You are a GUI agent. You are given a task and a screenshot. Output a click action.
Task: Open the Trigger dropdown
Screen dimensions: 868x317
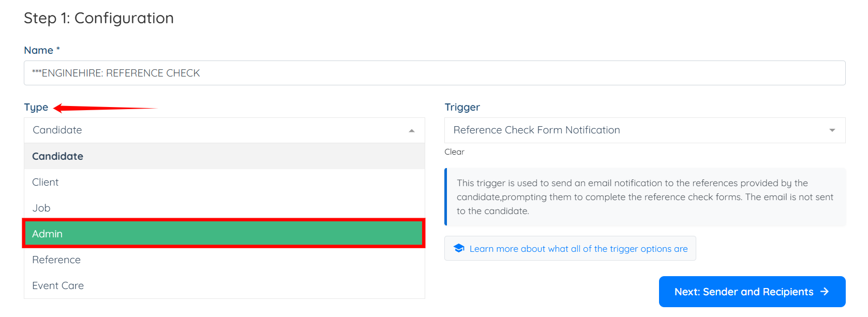(636, 130)
